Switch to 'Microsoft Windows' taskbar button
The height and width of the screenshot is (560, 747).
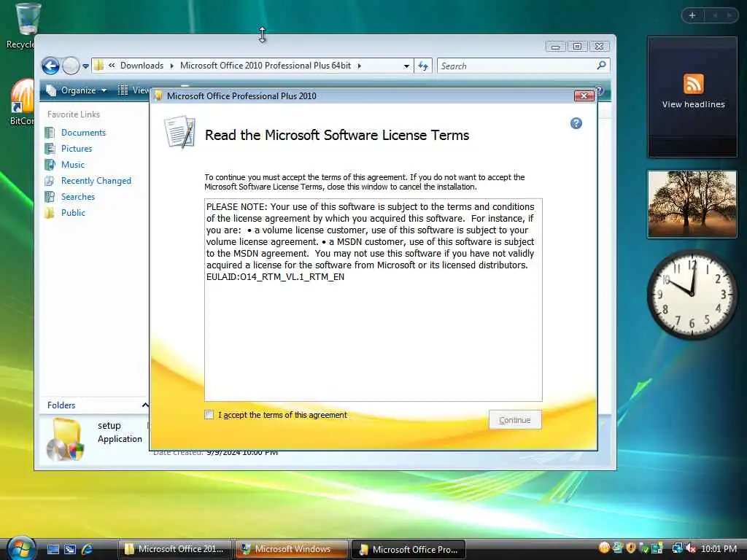point(291,549)
